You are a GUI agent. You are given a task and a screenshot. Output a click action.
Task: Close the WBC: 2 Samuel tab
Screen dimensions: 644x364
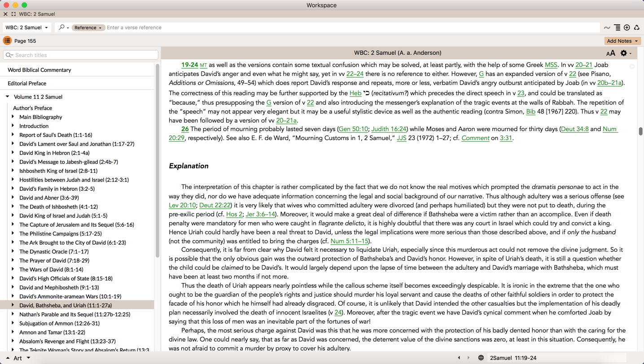(x=5, y=14)
